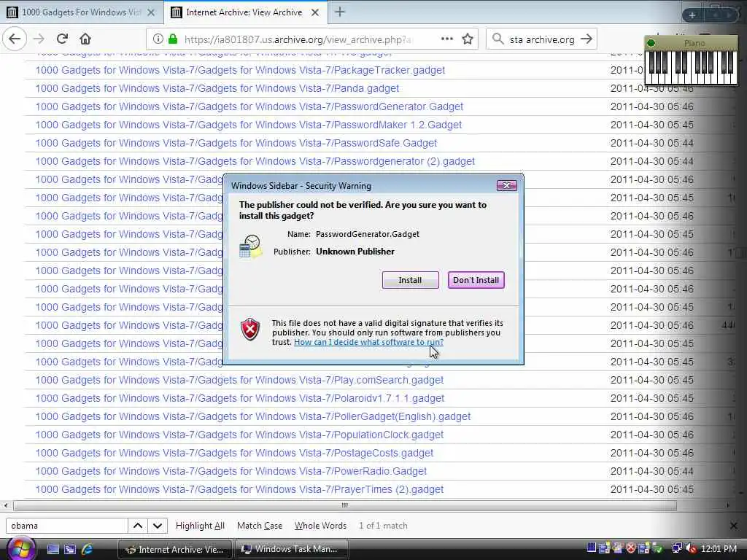
Task: Reload the current archive page
Action: point(63,39)
